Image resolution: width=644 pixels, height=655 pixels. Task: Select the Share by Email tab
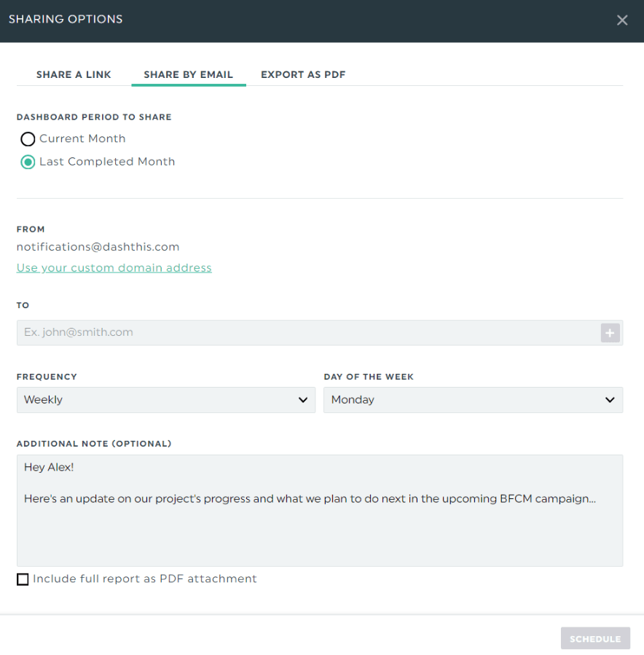(x=189, y=75)
